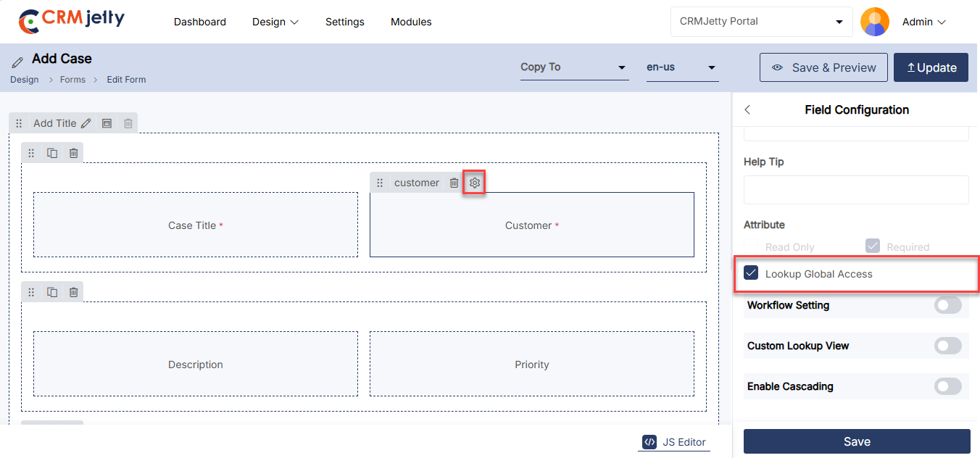The height and width of the screenshot is (458, 980).
Task: Open settings gear for customer field
Action: (475, 183)
